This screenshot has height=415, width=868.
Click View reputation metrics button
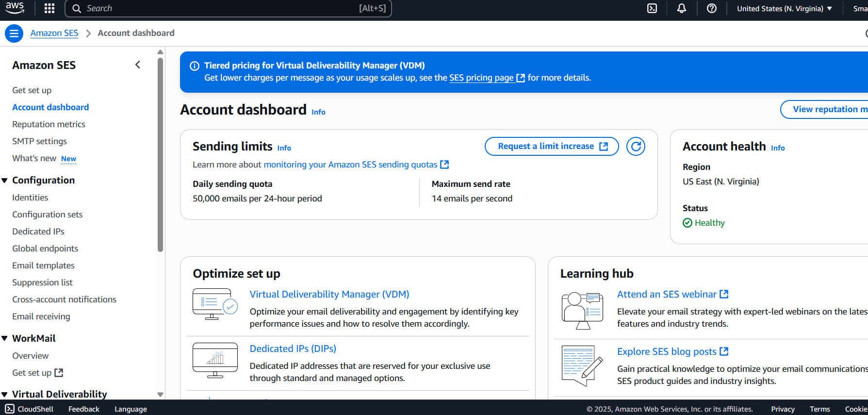tap(825, 109)
